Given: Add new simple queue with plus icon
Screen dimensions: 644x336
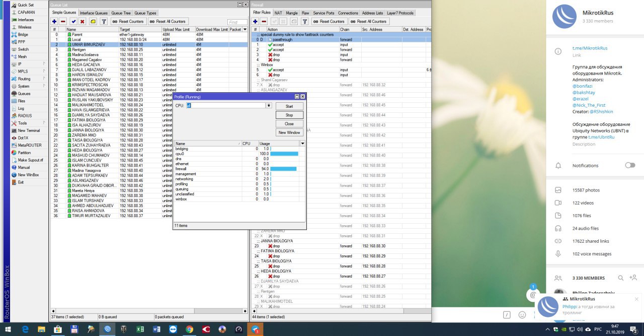Looking at the screenshot, I should (54, 22).
